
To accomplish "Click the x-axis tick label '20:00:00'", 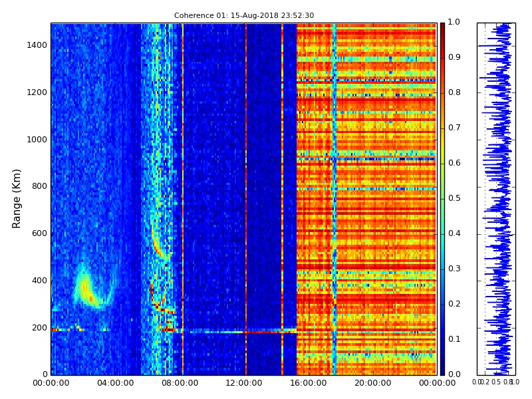I will [x=373, y=383].
